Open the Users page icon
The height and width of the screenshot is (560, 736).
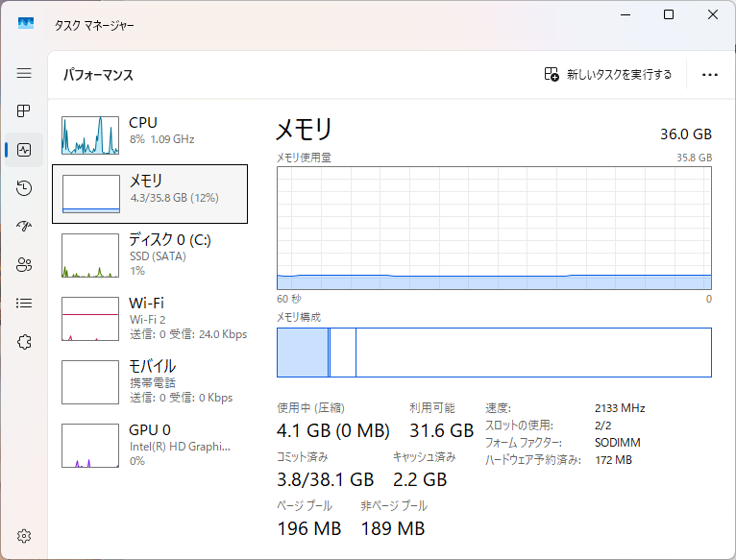pyautogui.click(x=24, y=265)
